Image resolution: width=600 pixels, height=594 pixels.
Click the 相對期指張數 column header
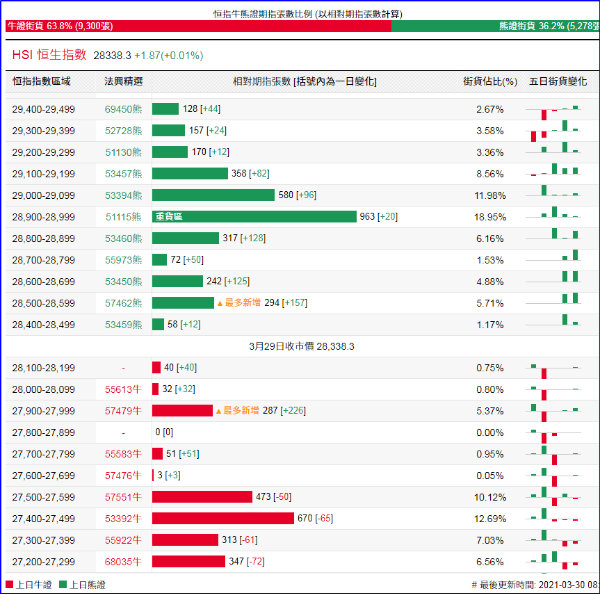(x=305, y=82)
